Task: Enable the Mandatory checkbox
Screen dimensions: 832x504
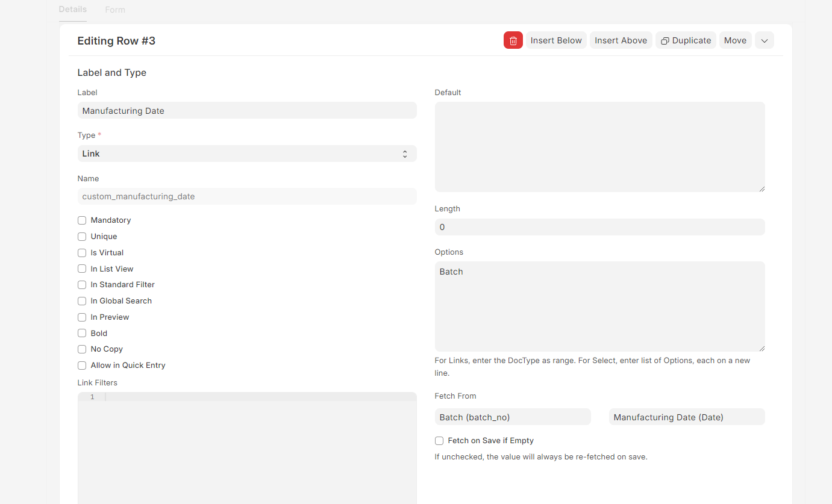Action: (x=82, y=220)
